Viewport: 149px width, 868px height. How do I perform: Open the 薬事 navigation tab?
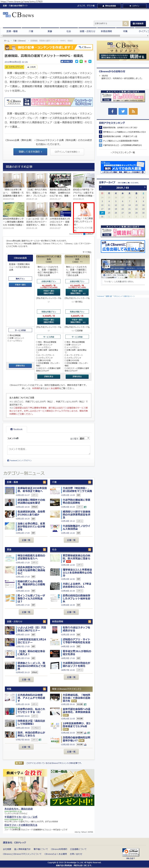point(50,31)
